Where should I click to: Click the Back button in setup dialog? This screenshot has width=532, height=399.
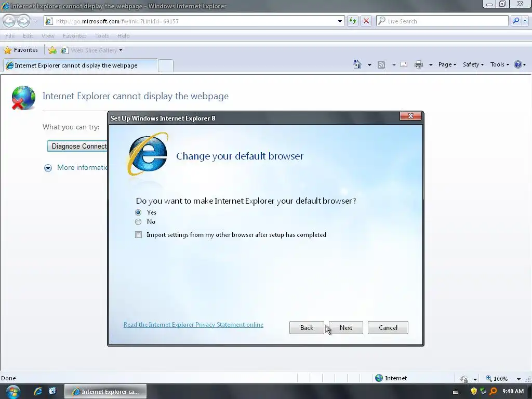coord(307,328)
